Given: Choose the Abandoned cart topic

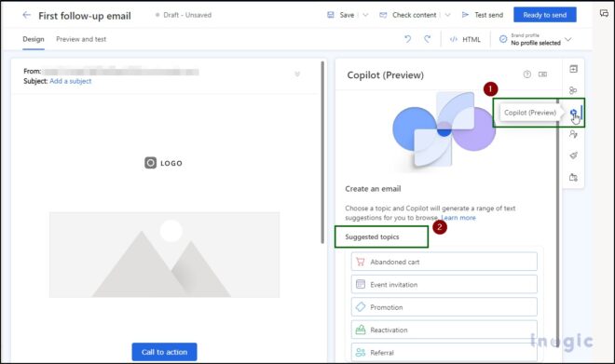Looking at the screenshot, I should click(444, 262).
